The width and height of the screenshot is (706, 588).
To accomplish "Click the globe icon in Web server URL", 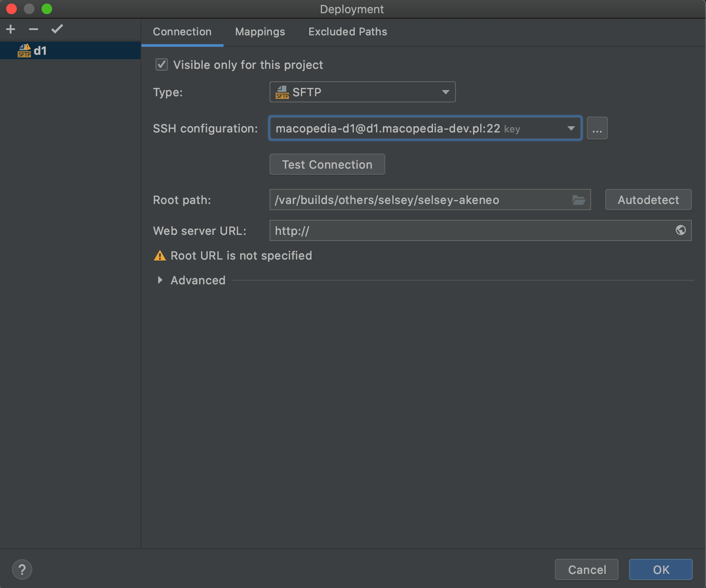I will pos(680,230).
